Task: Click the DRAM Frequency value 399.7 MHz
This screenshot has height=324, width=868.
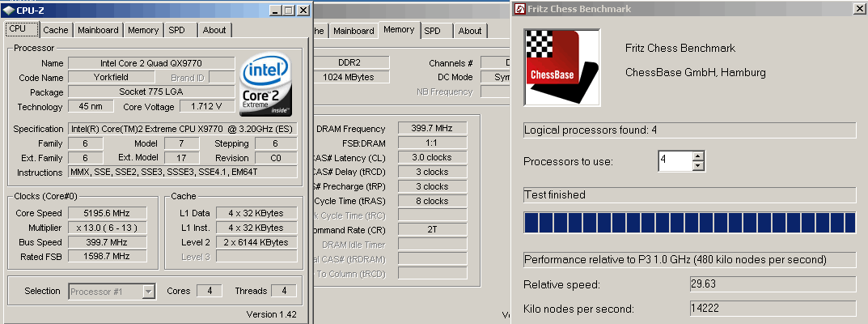Action: 432,129
